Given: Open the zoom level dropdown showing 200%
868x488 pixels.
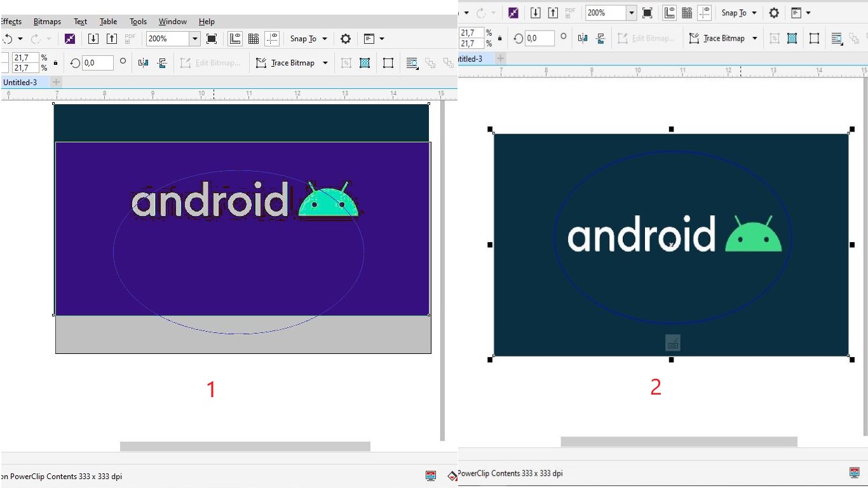Looking at the screenshot, I should [195, 39].
